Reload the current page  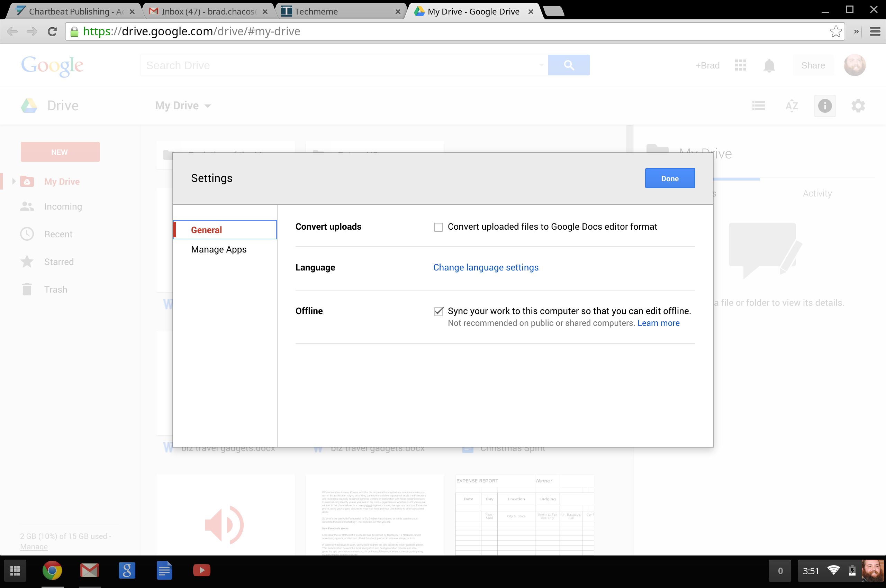53,31
